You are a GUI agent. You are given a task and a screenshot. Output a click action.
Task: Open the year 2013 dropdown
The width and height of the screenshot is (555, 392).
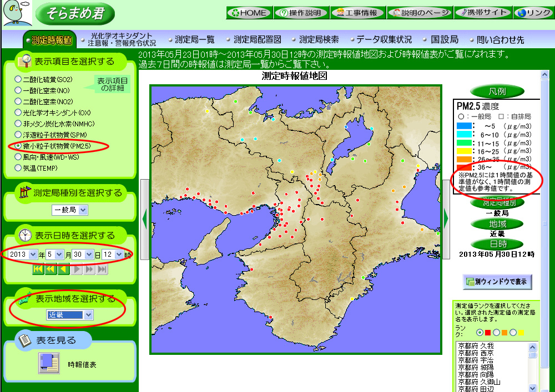pyautogui.click(x=23, y=254)
